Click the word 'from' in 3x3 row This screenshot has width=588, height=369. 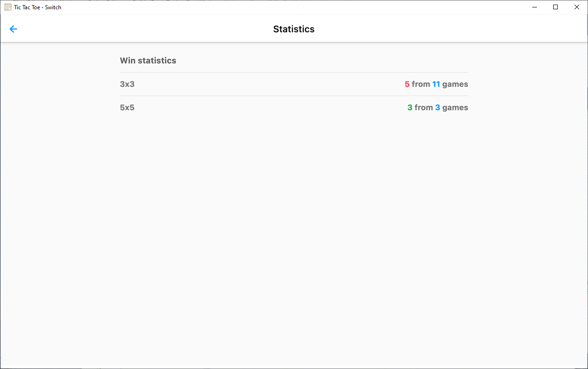coord(421,84)
